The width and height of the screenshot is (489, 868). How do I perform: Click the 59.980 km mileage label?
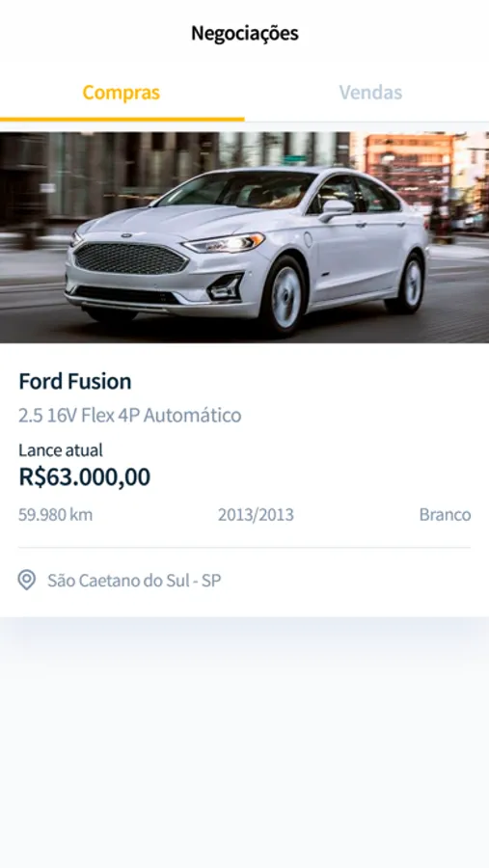tap(55, 515)
